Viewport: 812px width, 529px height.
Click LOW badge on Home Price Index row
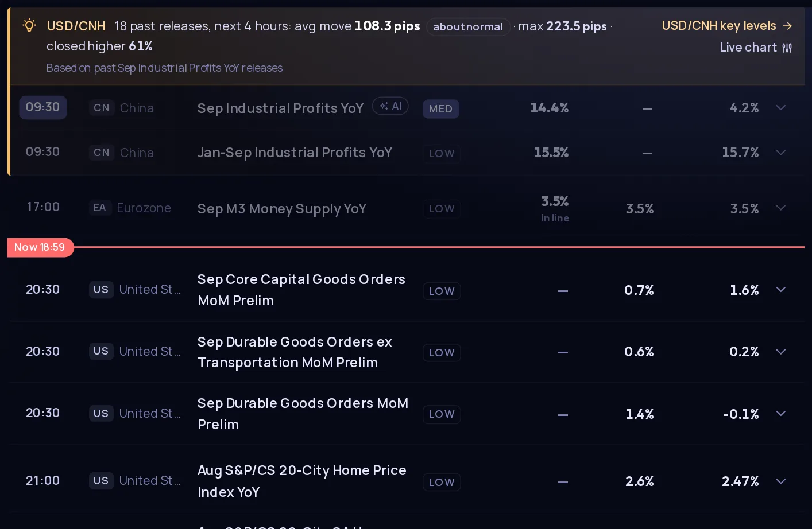[442, 483]
